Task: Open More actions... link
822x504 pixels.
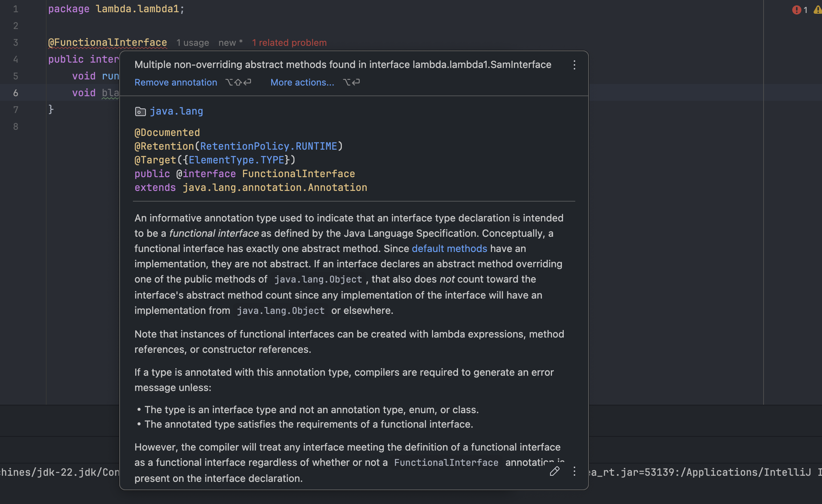Action: pos(302,82)
